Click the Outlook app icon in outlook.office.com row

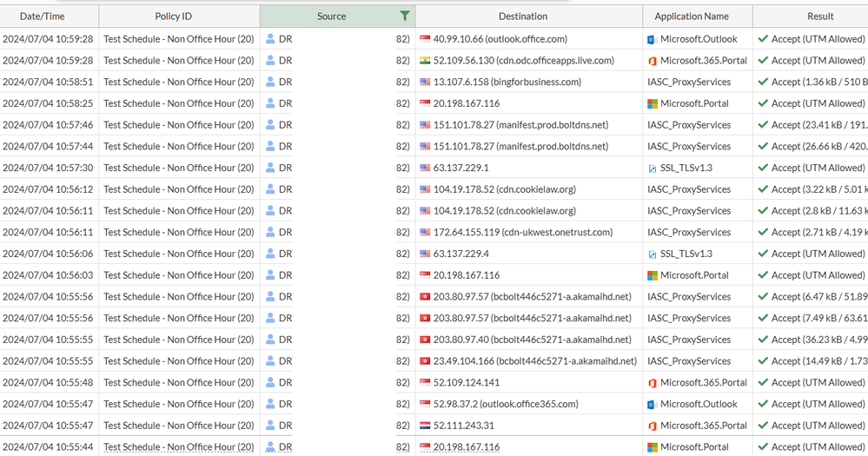pos(653,40)
